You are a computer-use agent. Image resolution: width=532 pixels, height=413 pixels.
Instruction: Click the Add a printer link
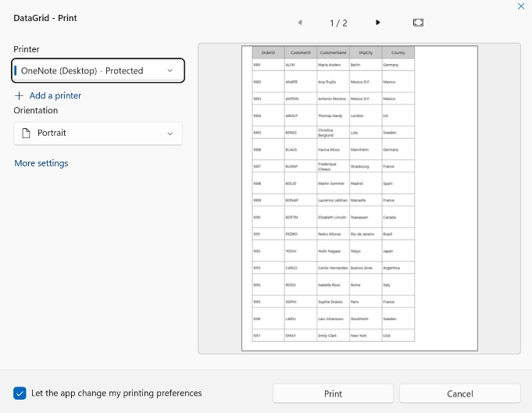[x=48, y=95]
